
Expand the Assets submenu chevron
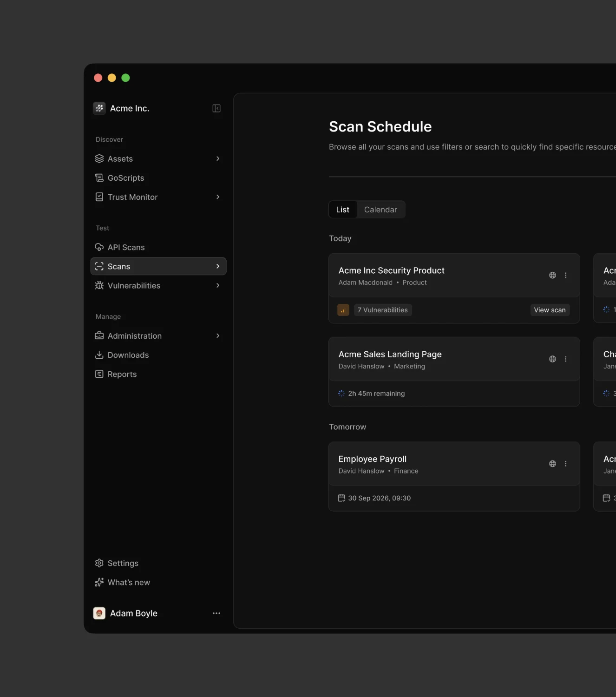tap(218, 159)
